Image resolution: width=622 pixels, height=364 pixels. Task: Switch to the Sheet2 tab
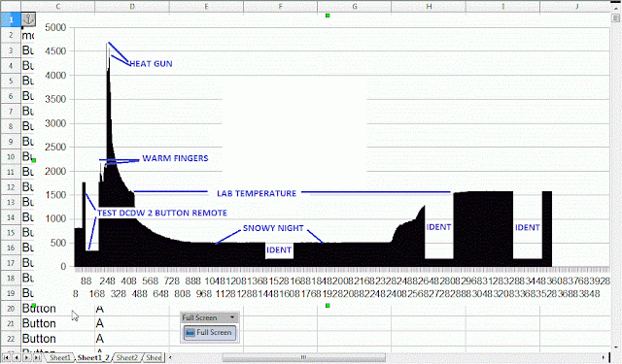coord(127,357)
